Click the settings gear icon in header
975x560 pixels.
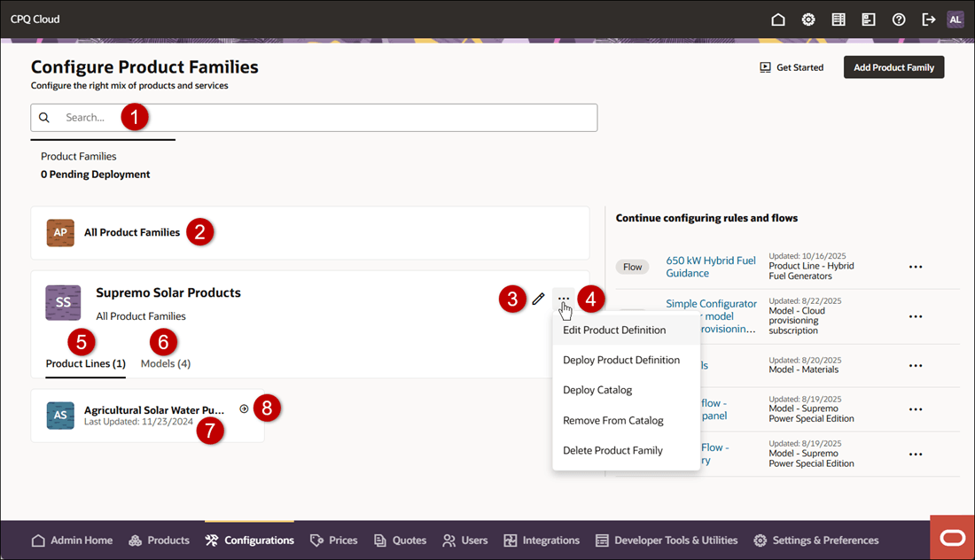point(807,19)
